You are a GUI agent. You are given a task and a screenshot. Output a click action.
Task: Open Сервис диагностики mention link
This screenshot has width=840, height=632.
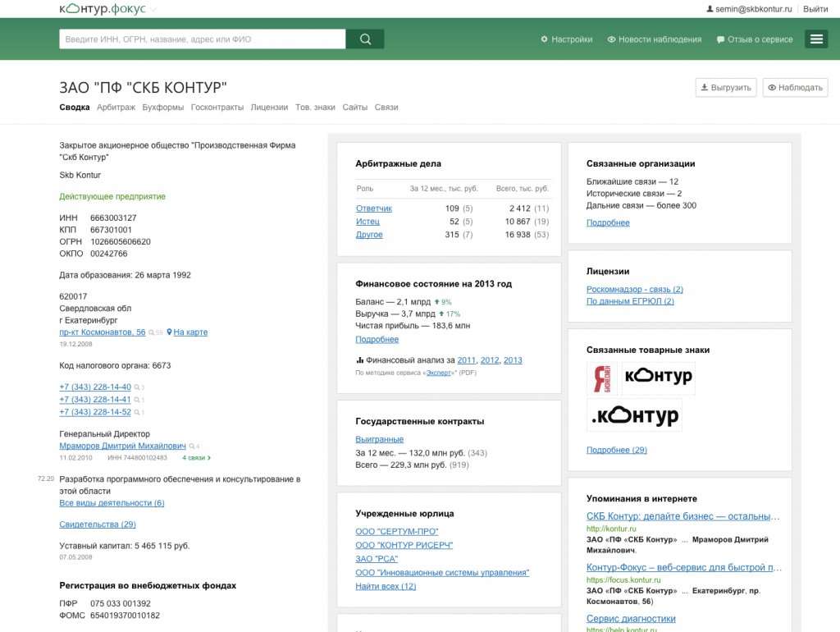coord(631,619)
